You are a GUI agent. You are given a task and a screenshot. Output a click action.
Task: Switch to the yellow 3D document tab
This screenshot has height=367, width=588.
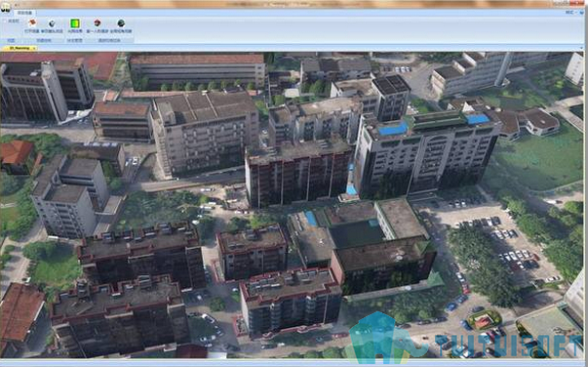pyautogui.click(x=19, y=48)
